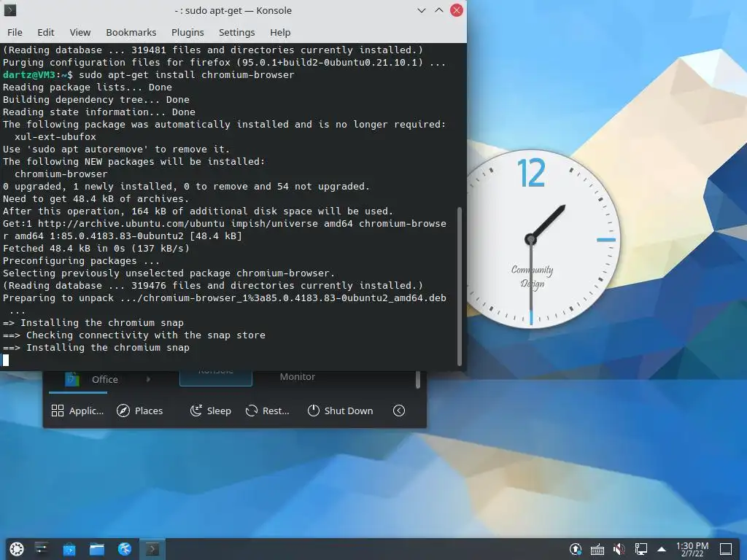Expand the Office category arrow
The image size is (747, 560).
(149, 379)
